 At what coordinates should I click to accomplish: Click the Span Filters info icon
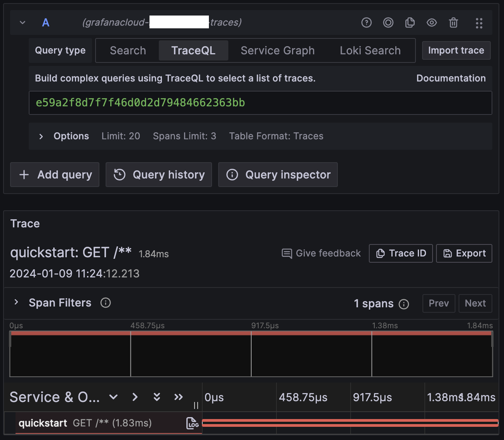point(106,303)
